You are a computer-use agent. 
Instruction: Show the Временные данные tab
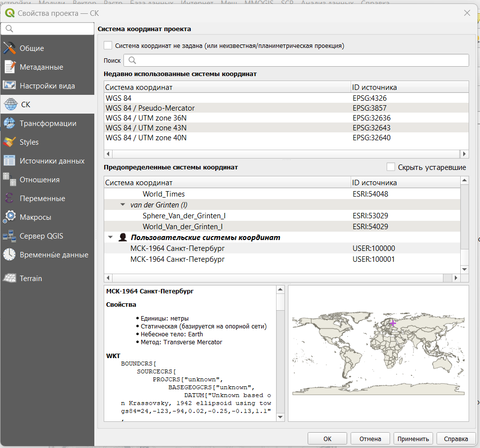[x=47, y=254]
